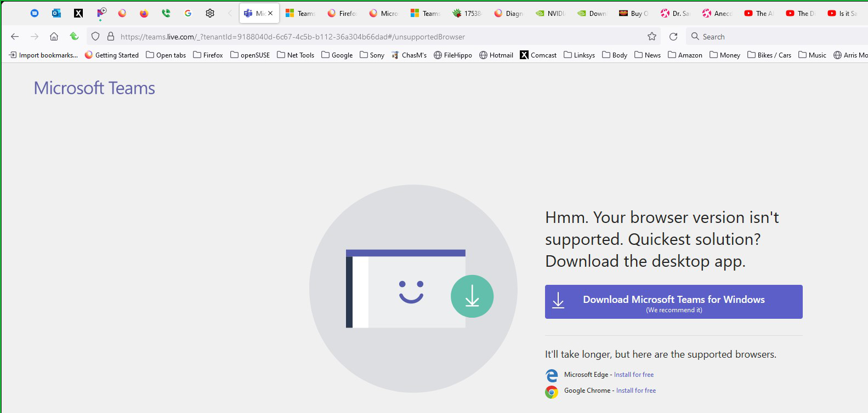The width and height of the screenshot is (868, 413).
Task: Click the tracking protection shield icon
Action: 95,37
